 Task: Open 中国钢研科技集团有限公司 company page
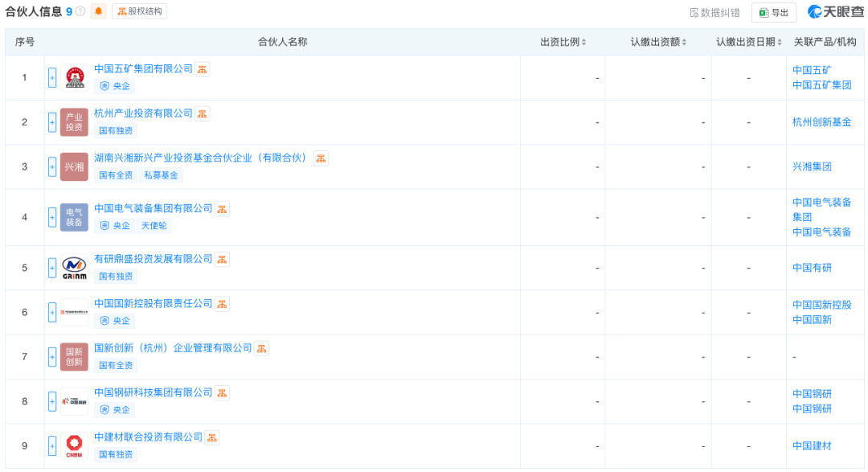pyautogui.click(x=154, y=392)
